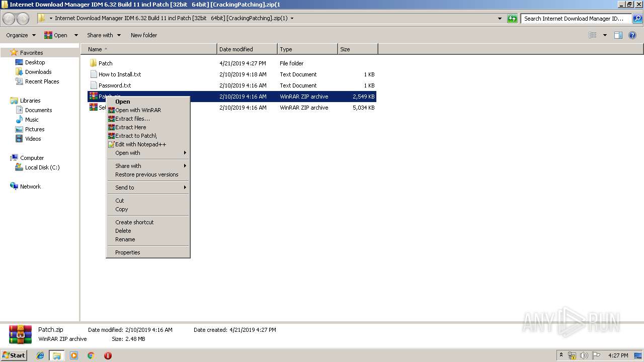
Task: Click the Action Center flag tray icon
Action: coord(596,355)
